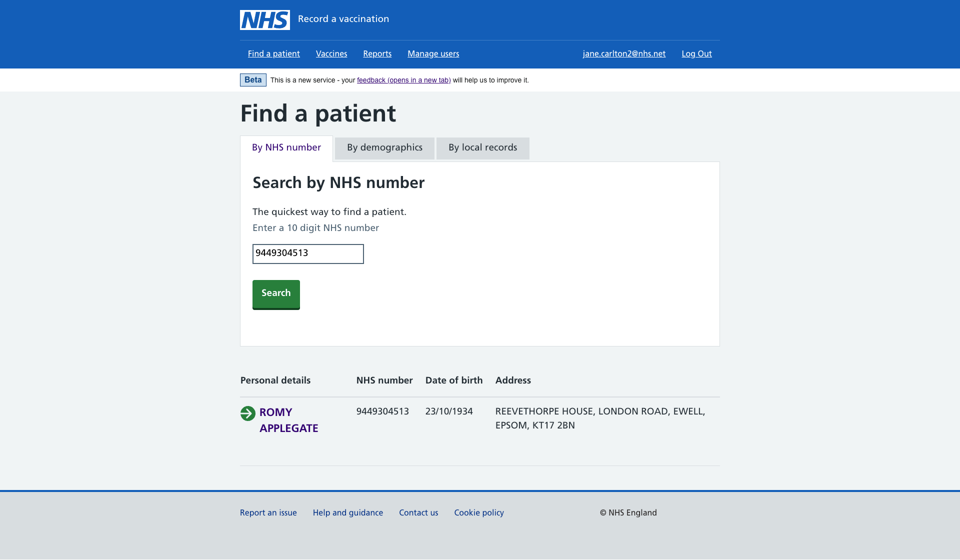Open feedback in a new tab
This screenshot has height=560, width=960.
point(404,80)
